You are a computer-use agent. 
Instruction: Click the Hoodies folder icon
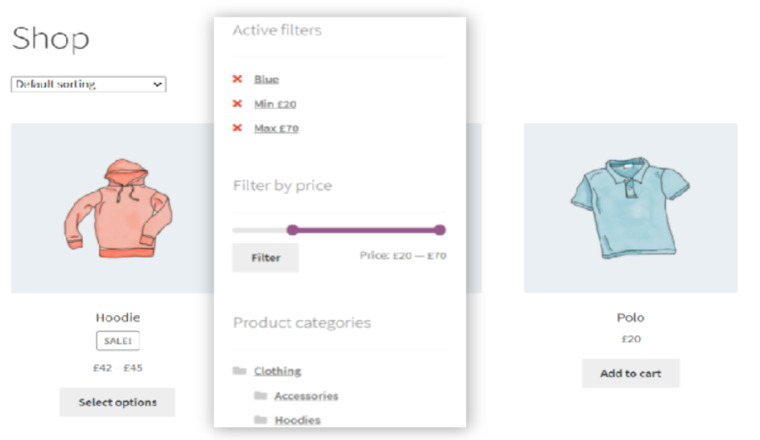coord(260,420)
